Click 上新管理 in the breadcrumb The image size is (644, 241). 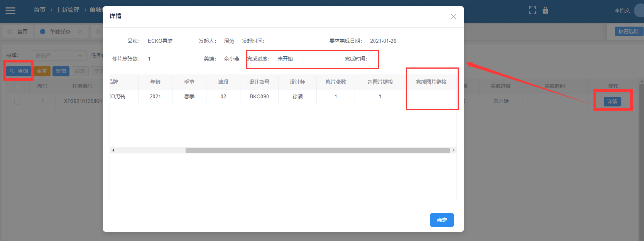pos(68,10)
